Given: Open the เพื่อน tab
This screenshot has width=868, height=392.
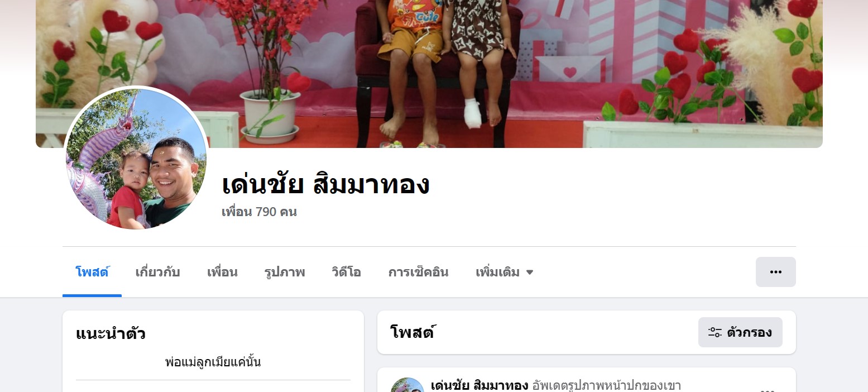Looking at the screenshot, I should click(x=222, y=273).
